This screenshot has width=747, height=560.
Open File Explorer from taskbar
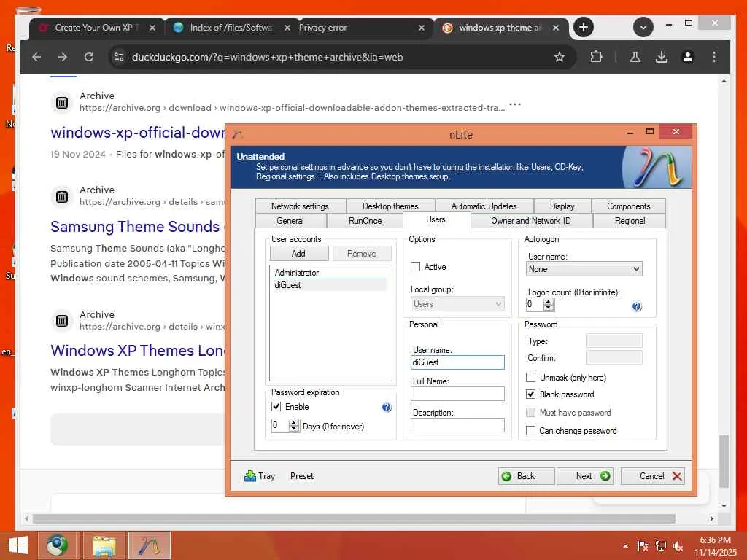[104, 545]
